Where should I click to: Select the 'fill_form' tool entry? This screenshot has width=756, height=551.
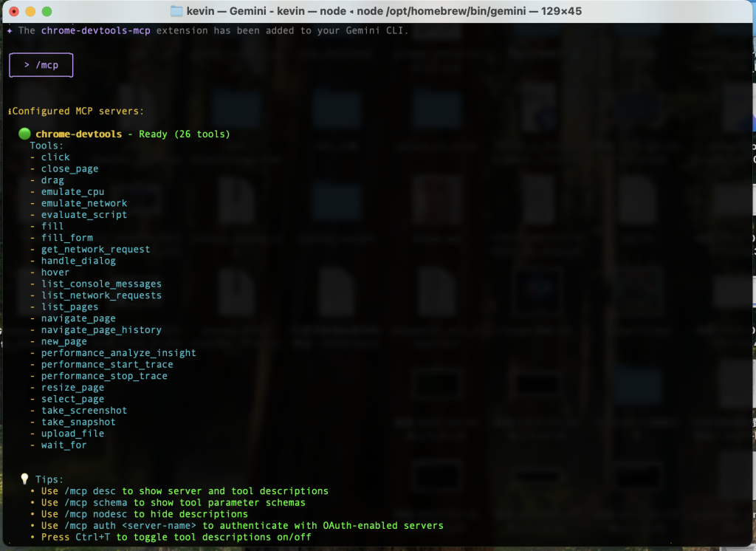tap(66, 238)
